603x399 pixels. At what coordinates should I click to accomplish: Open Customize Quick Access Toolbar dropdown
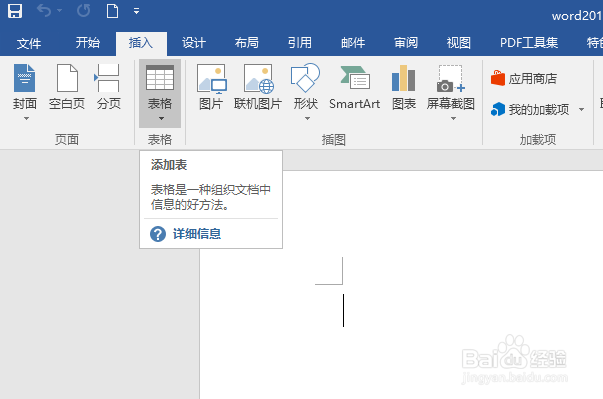[136, 11]
